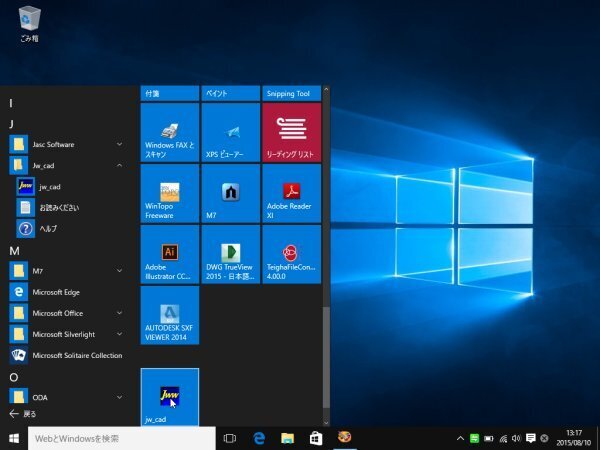The image size is (600, 450).
Task: Open the Sticky Notes (付箋) tile
Action: [170, 93]
